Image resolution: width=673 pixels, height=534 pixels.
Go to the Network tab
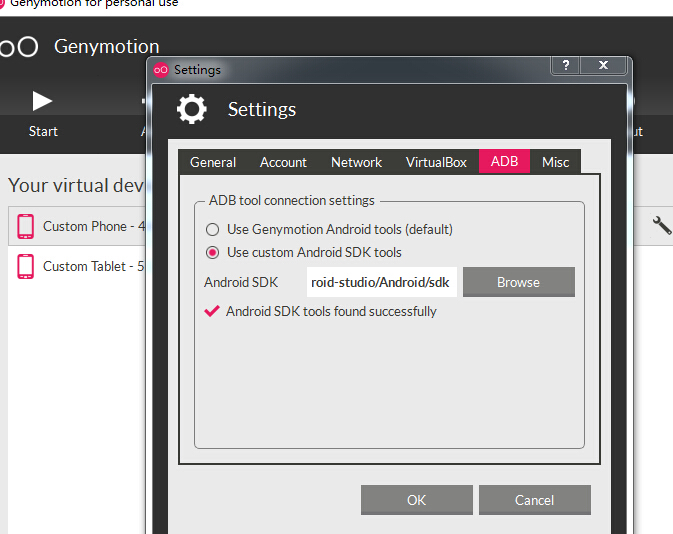(x=356, y=162)
